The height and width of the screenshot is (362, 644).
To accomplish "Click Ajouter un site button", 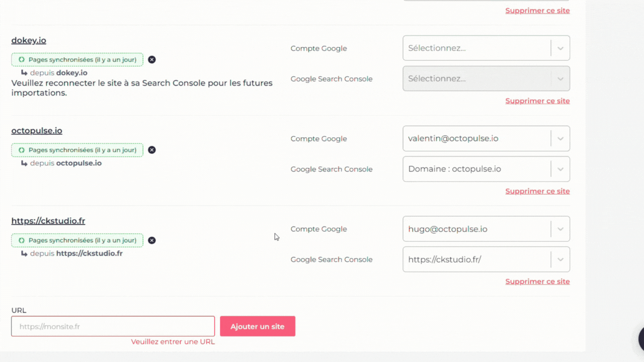I will [258, 326].
